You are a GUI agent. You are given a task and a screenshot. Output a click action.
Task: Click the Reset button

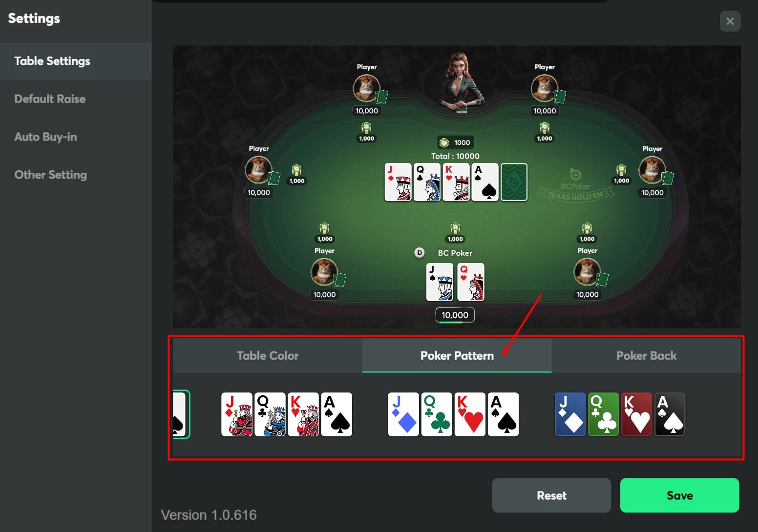pyautogui.click(x=551, y=495)
